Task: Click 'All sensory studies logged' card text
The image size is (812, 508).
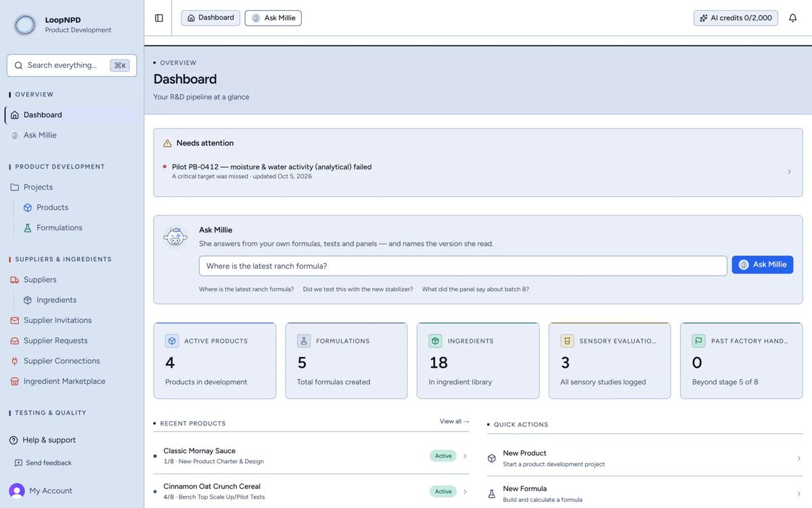Action: click(x=603, y=382)
